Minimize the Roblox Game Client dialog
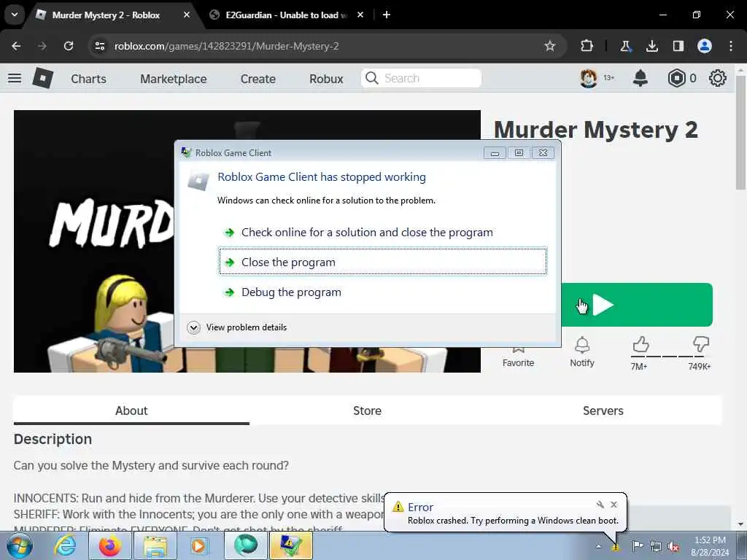This screenshot has height=560, width=747. [495, 153]
